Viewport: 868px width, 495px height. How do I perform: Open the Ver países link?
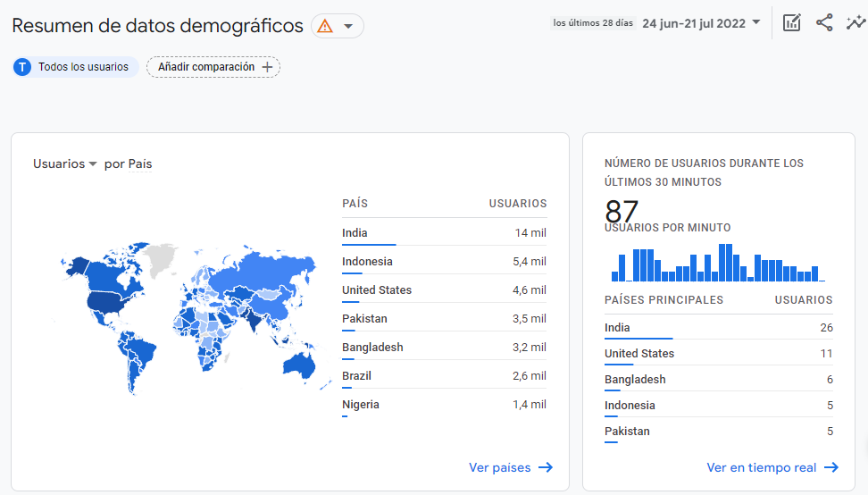(499, 467)
